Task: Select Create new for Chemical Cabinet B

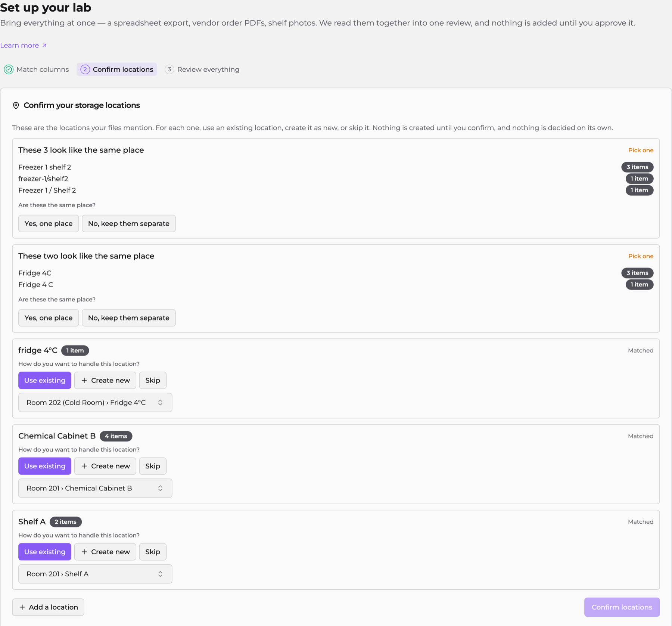Action: point(105,466)
